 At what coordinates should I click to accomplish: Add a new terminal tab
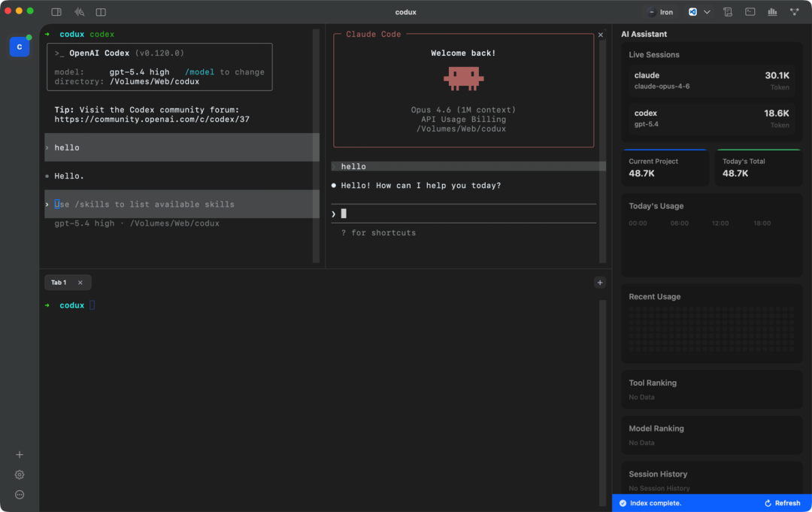[600, 283]
